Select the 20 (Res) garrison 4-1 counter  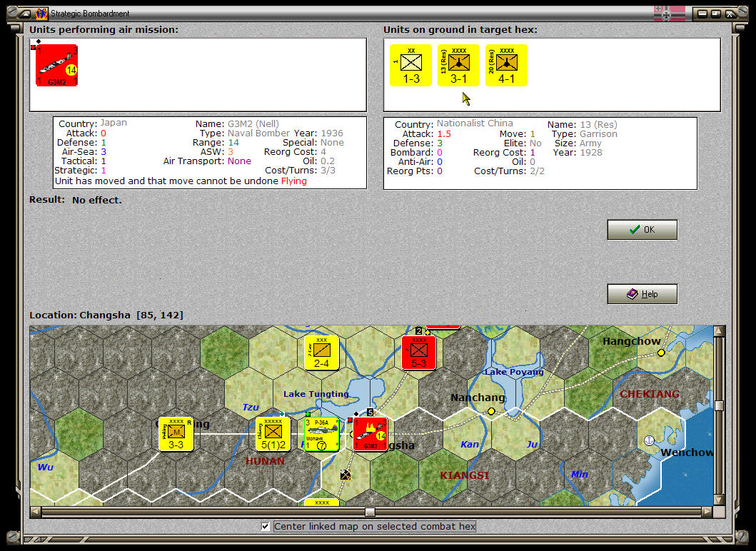pos(506,66)
